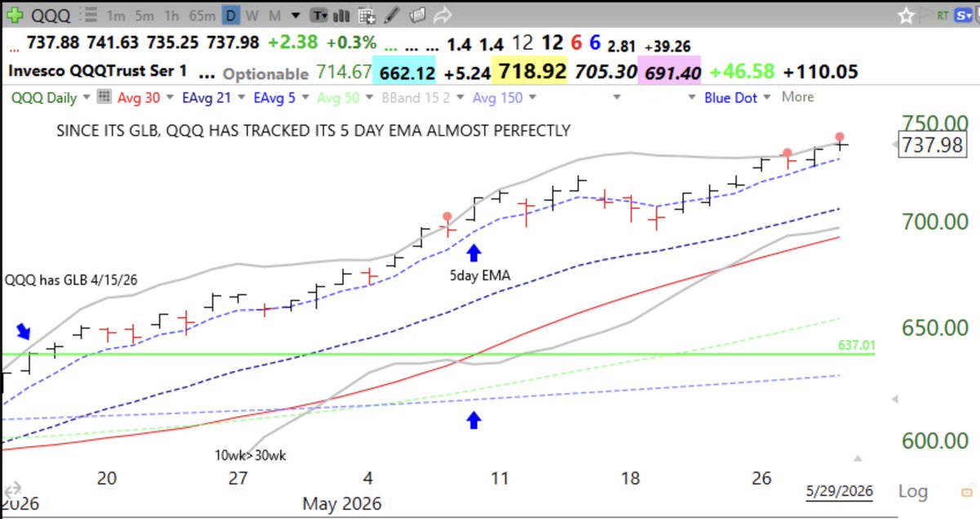Click the flag icon

coord(925,16)
